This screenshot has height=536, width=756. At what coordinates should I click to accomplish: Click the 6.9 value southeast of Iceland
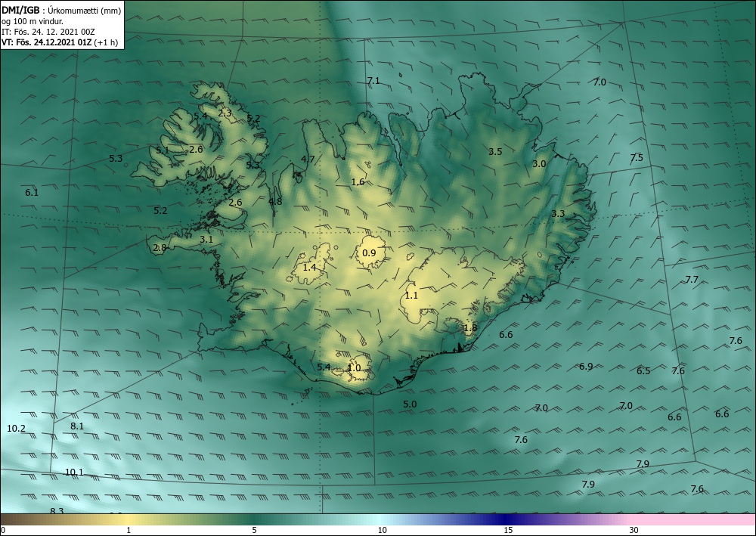(586, 367)
